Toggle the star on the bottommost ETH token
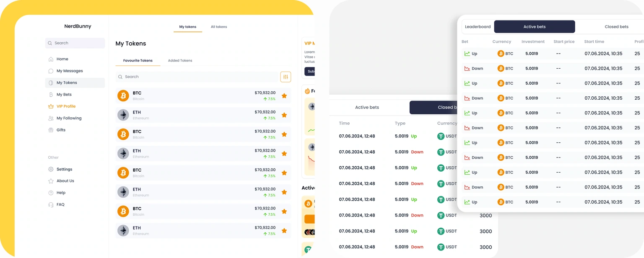 point(284,230)
